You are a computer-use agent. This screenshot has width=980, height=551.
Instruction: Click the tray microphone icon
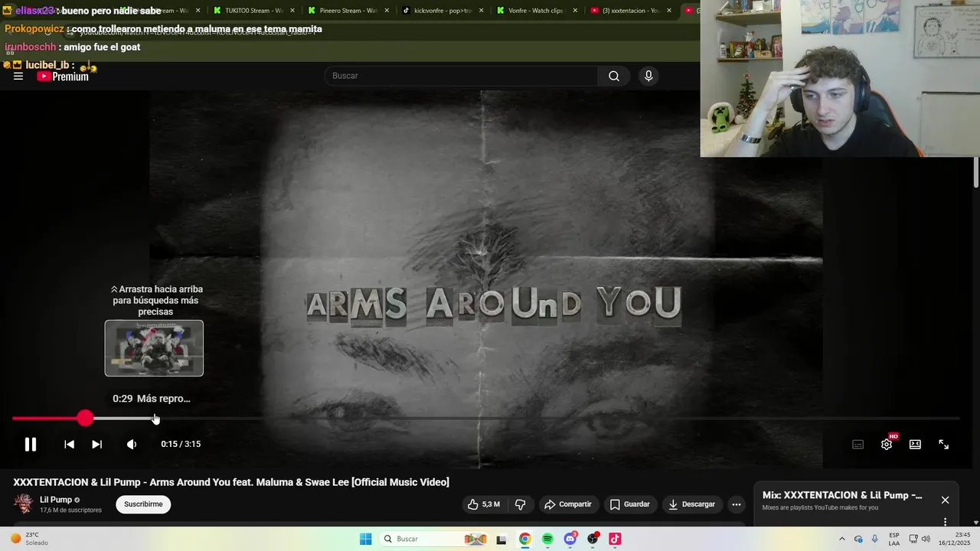tap(875, 539)
